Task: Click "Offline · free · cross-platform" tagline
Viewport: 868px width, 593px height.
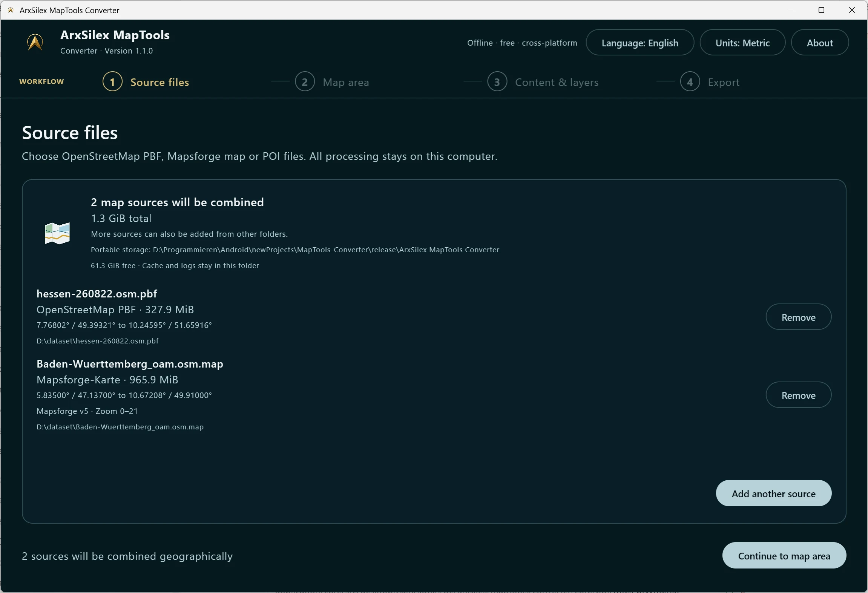Action: click(522, 43)
